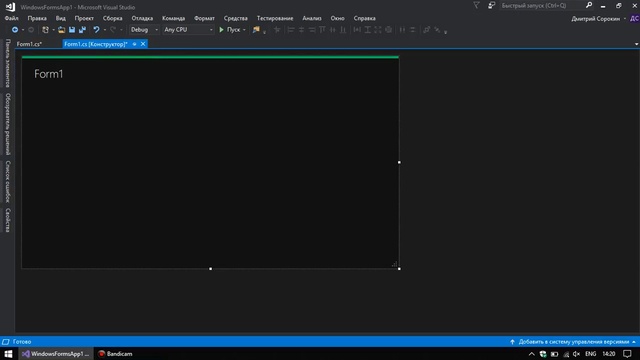Open the Undo history dropdown arrow

pos(105,30)
